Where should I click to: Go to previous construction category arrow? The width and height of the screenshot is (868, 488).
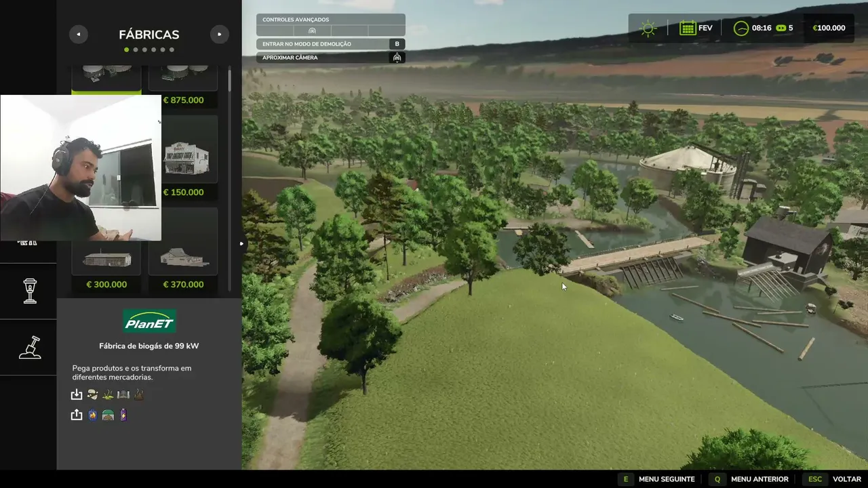click(79, 34)
